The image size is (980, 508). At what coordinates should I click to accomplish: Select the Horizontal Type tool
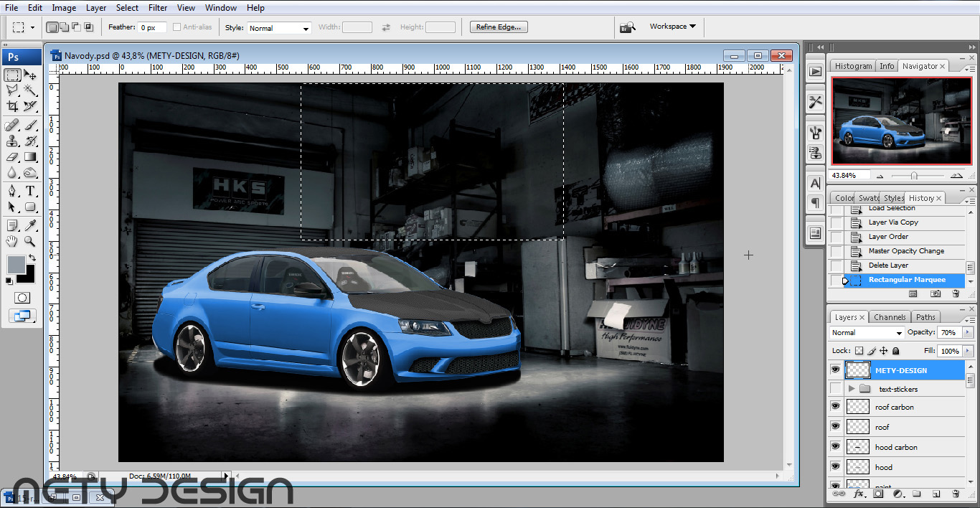(30, 192)
